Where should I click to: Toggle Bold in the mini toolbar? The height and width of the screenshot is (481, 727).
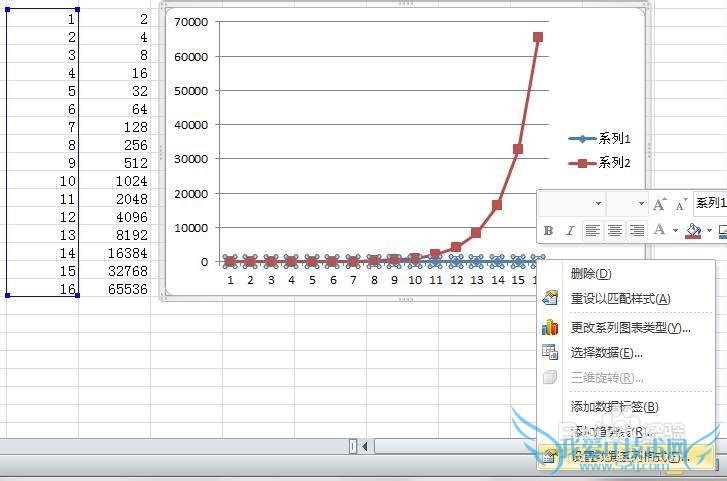click(x=548, y=231)
